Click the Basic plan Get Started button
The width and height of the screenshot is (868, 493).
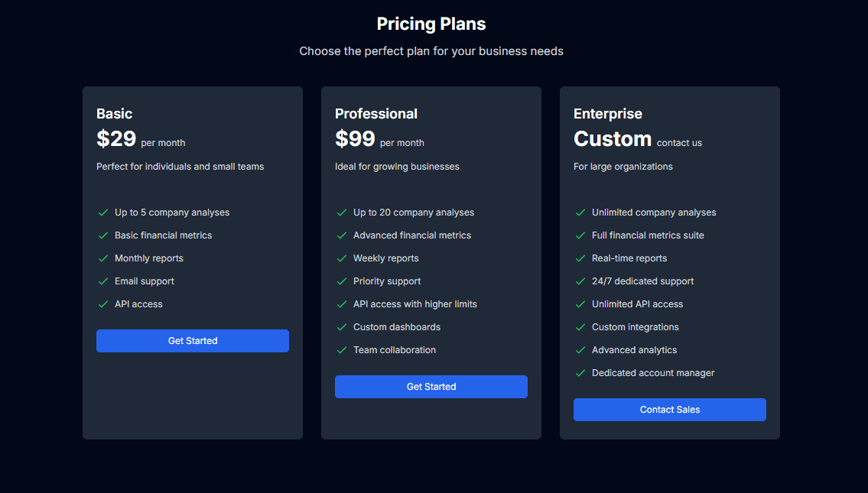point(193,341)
